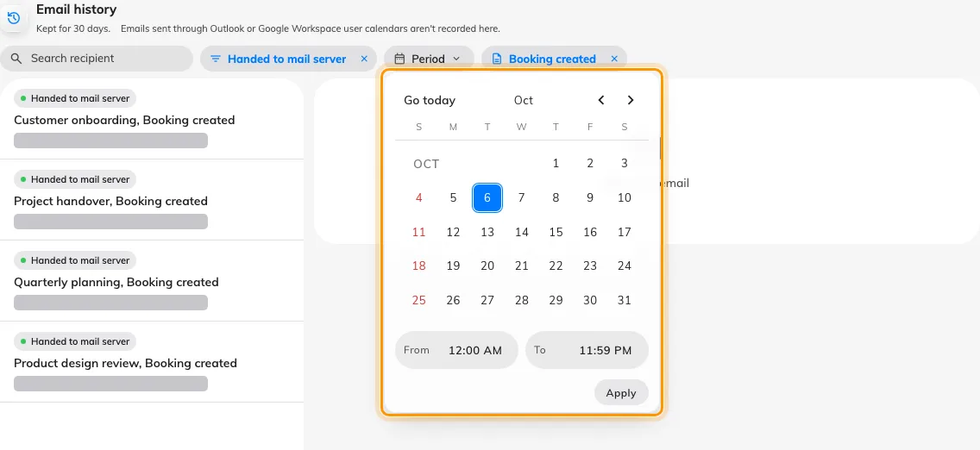Viewport: 980px width, 450px height.
Task: Select October 25 in calendar
Action: coord(418,300)
